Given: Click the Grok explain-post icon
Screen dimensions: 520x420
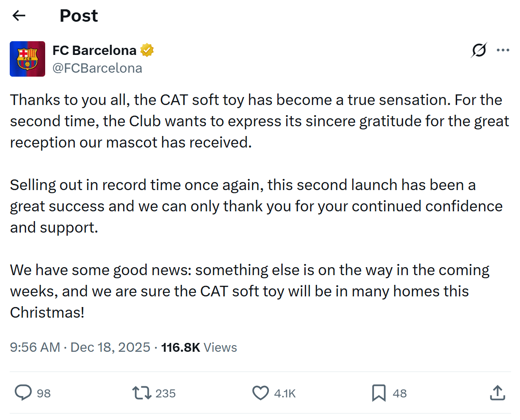Looking at the screenshot, I should (479, 51).
